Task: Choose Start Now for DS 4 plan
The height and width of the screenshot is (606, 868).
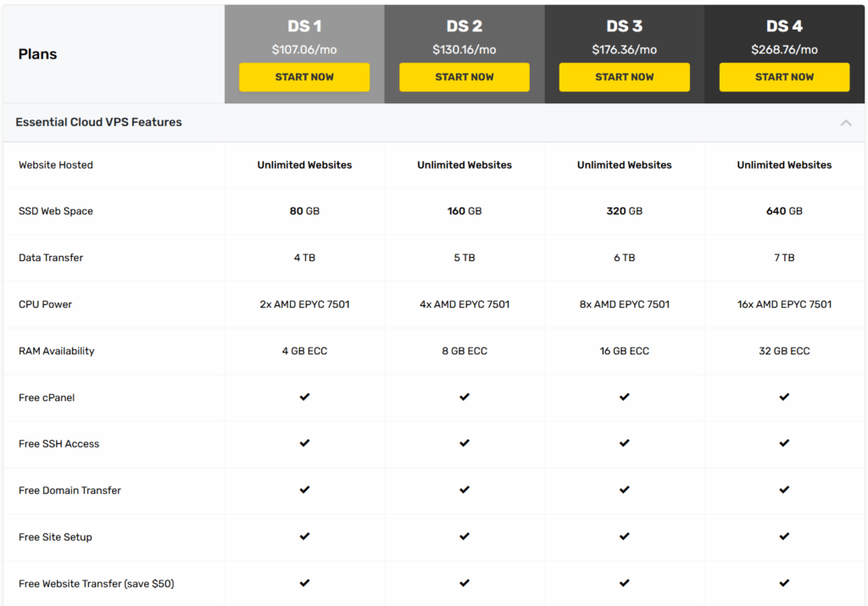Action: [x=784, y=77]
